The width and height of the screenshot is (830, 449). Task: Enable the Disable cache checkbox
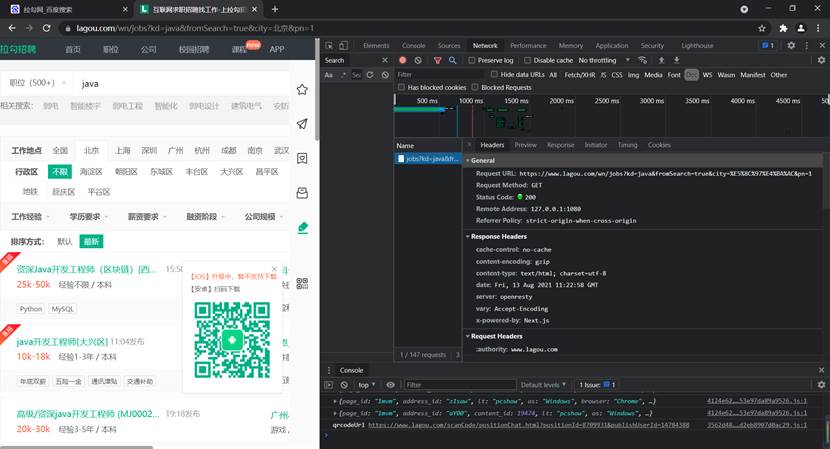point(527,60)
